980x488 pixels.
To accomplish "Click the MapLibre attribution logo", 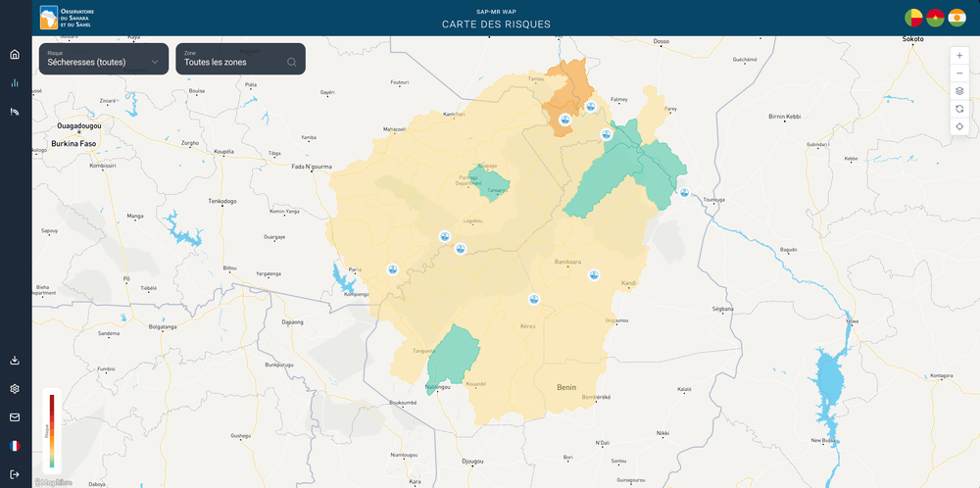I will click(54, 482).
